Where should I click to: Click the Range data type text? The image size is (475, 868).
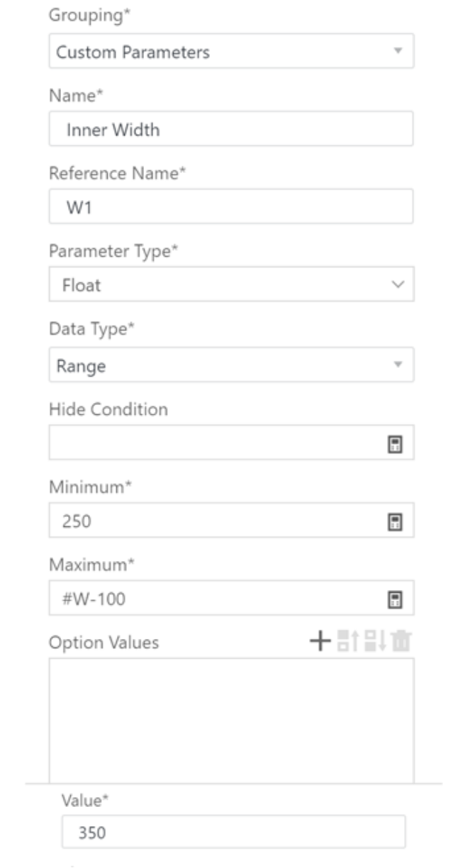tap(81, 367)
